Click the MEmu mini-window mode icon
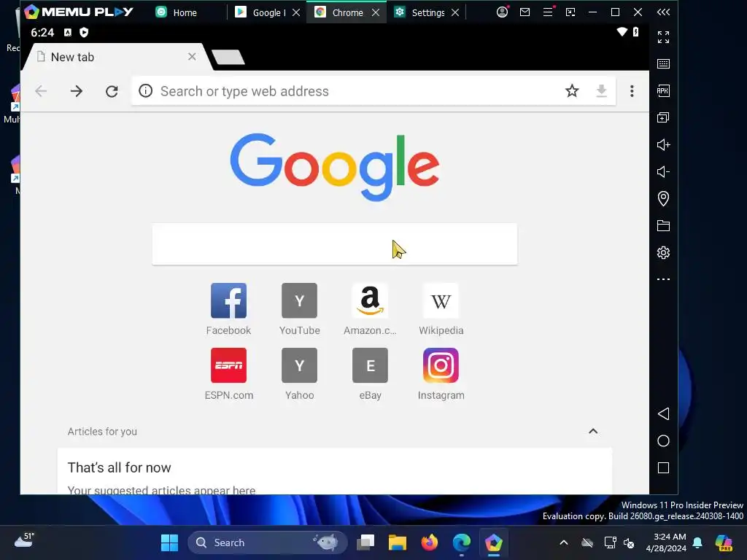Viewport: 747px width, 560px height. tap(570, 12)
